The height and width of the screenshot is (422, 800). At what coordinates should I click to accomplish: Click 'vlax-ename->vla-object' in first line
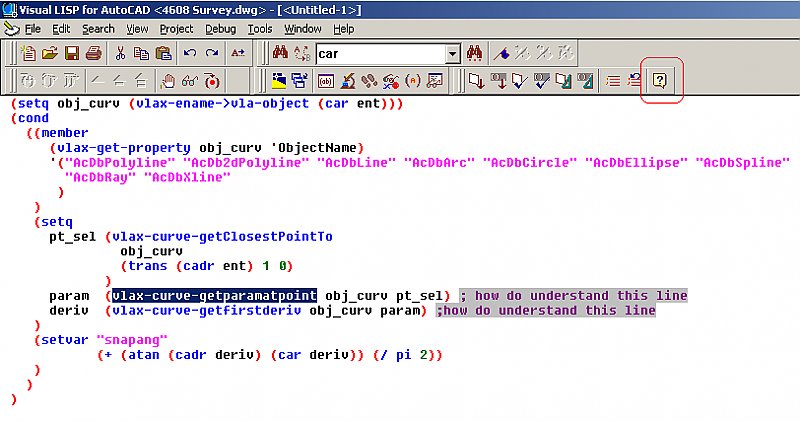(222, 103)
